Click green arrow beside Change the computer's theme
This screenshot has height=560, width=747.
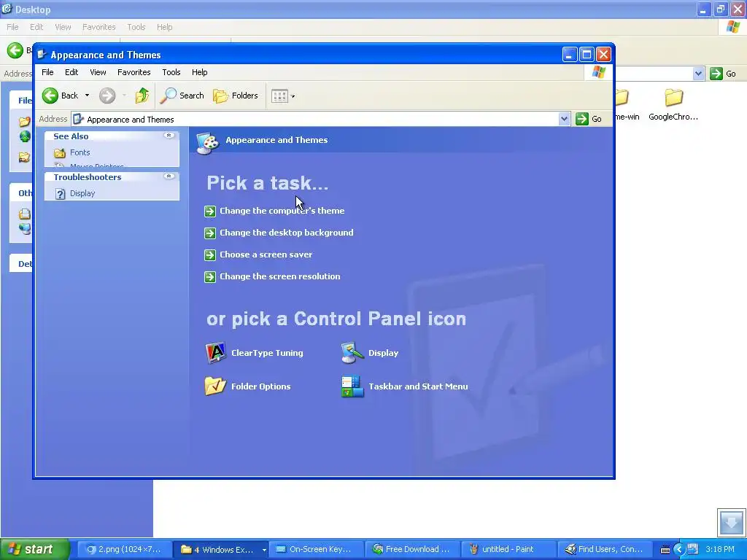click(x=210, y=211)
